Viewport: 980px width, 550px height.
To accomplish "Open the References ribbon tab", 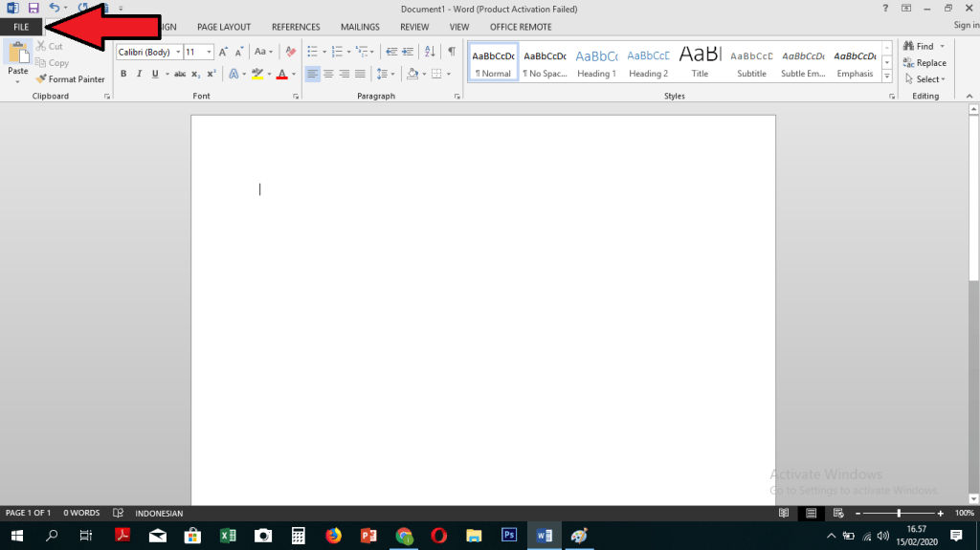I will (x=296, y=27).
